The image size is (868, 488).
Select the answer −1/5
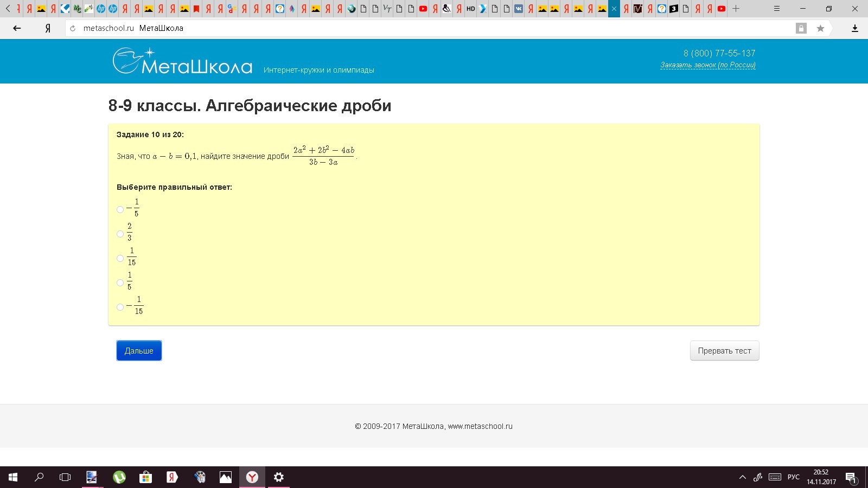click(120, 209)
